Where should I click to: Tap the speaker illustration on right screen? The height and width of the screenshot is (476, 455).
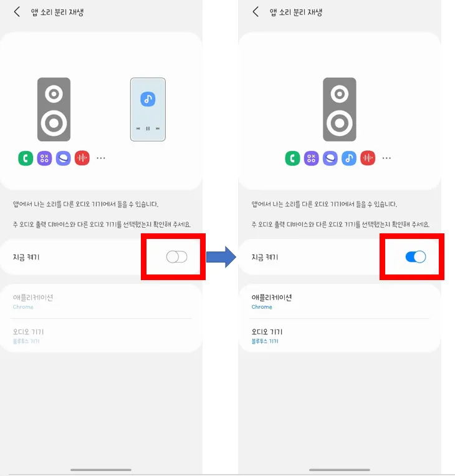pyautogui.click(x=340, y=109)
